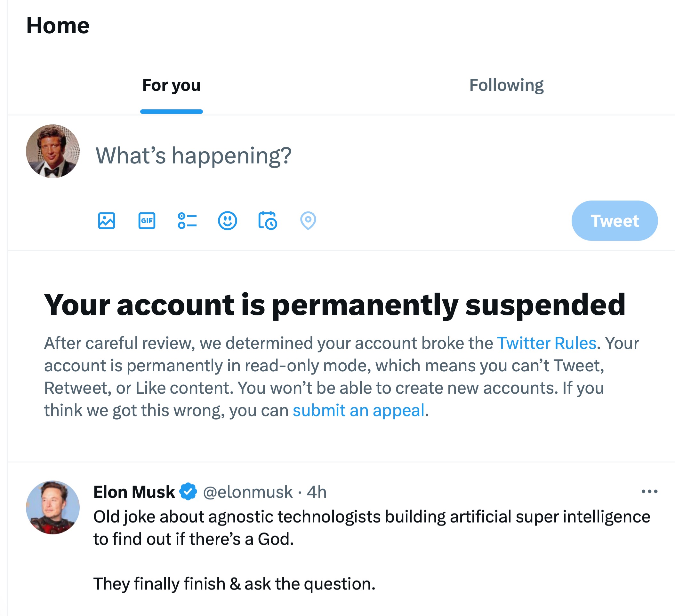Click the Home header title

(58, 26)
